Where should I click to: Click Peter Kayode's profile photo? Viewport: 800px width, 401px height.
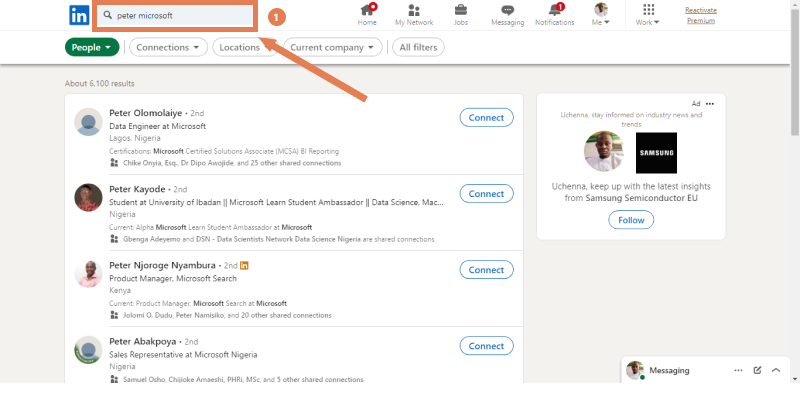88,197
